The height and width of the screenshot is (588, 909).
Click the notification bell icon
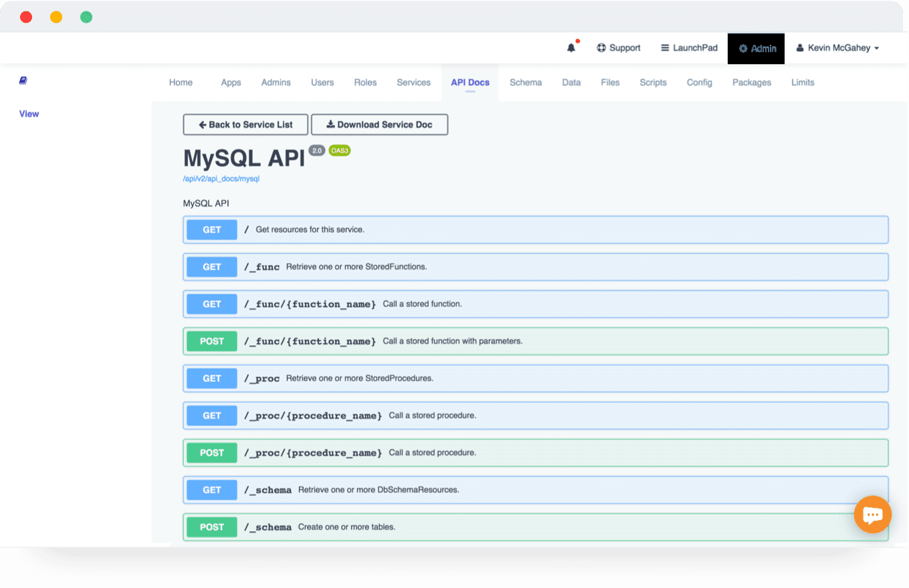point(571,48)
